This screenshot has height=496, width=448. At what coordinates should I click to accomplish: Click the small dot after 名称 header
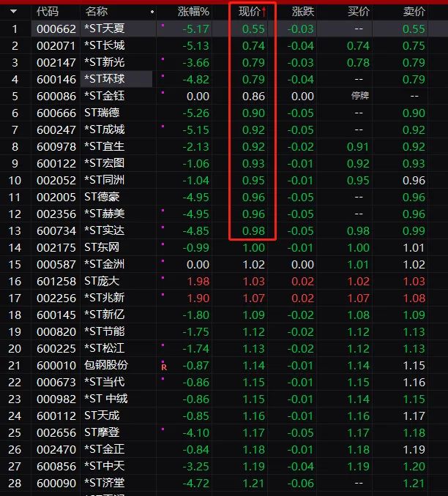[x=152, y=12]
